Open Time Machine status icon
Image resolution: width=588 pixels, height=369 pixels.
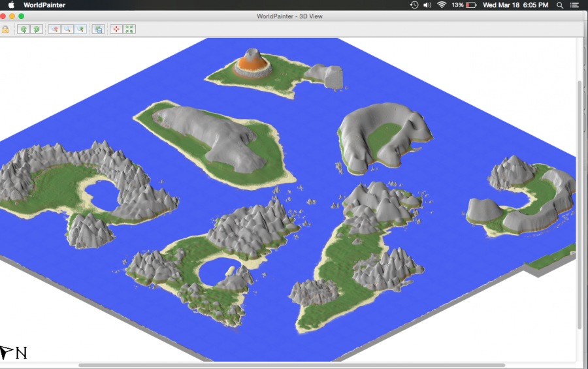tap(414, 5)
